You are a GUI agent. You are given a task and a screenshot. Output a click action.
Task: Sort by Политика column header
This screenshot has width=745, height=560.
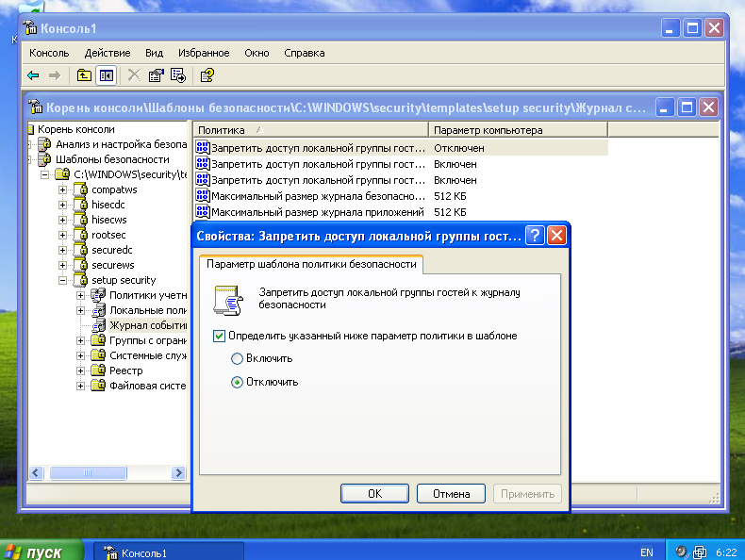[311, 130]
